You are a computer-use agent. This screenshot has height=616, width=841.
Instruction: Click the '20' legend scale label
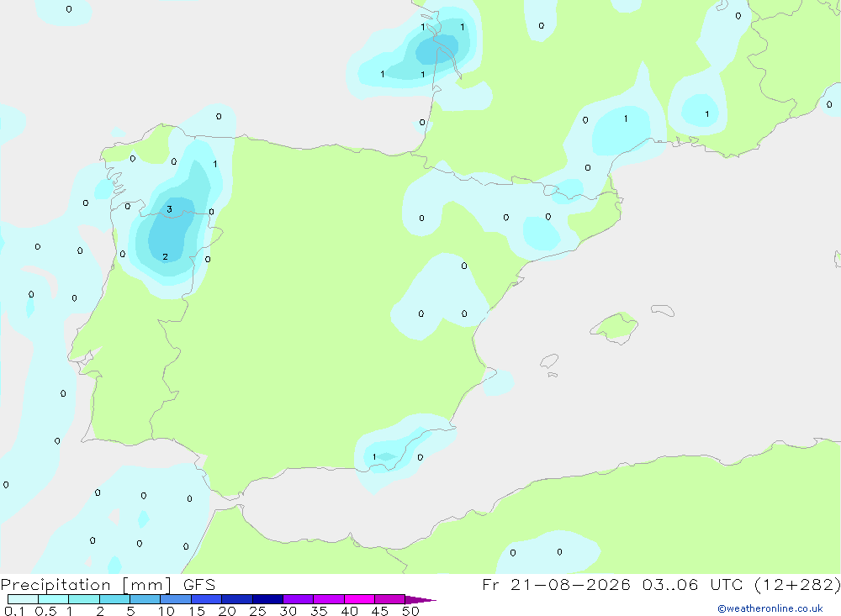[x=227, y=611]
